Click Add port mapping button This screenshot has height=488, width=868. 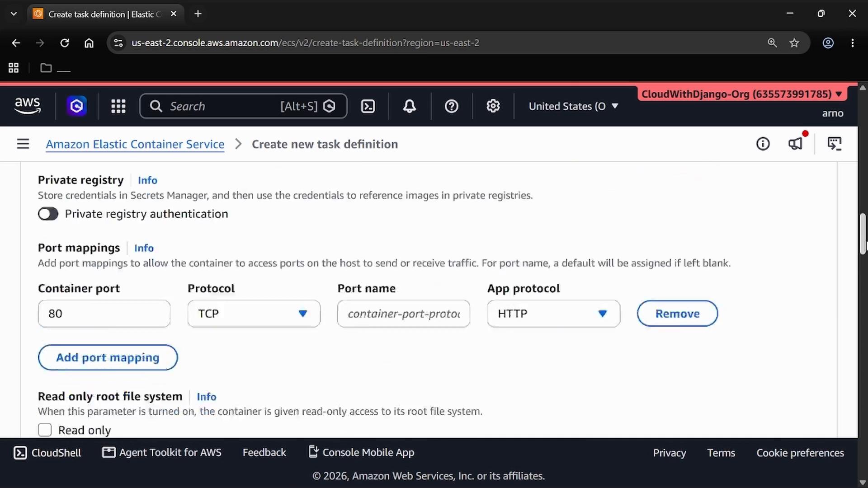point(108,357)
